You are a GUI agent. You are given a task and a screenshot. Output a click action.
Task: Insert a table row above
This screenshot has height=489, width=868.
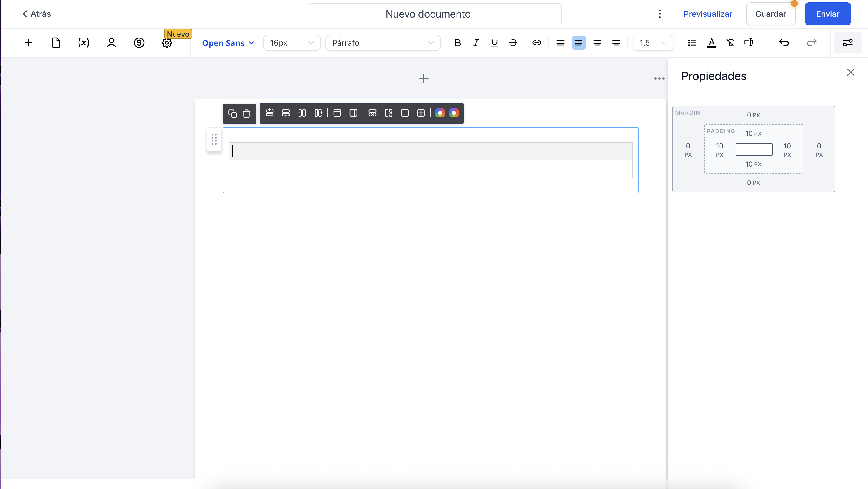click(x=269, y=113)
